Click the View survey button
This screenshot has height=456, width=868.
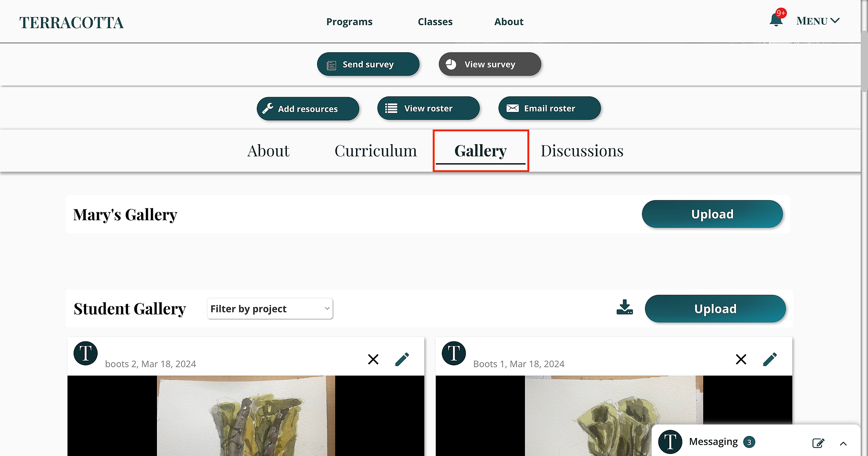pyautogui.click(x=490, y=64)
